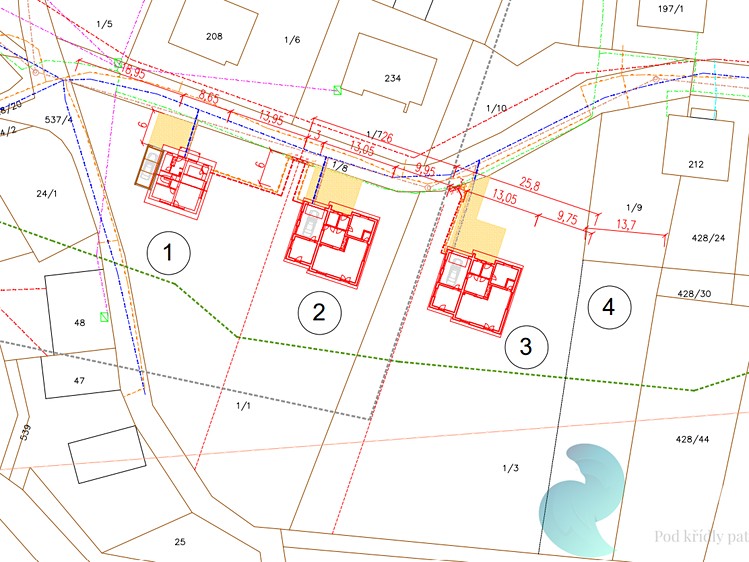Select parcel label 24/1
The height and width of the screenshot is (562, 749).
(47, 193)
